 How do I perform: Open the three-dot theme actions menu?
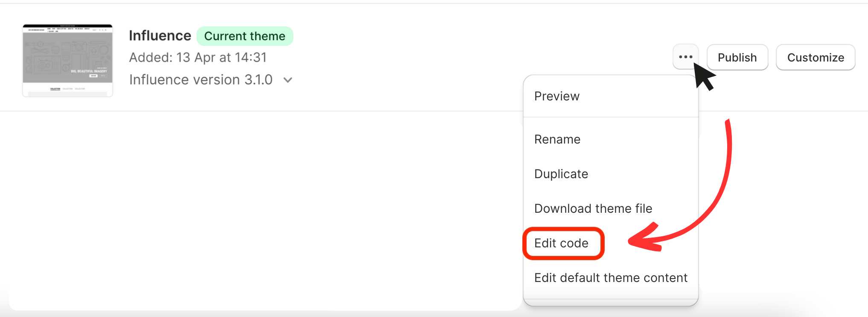pyautogui.click(x=685, y=57)
